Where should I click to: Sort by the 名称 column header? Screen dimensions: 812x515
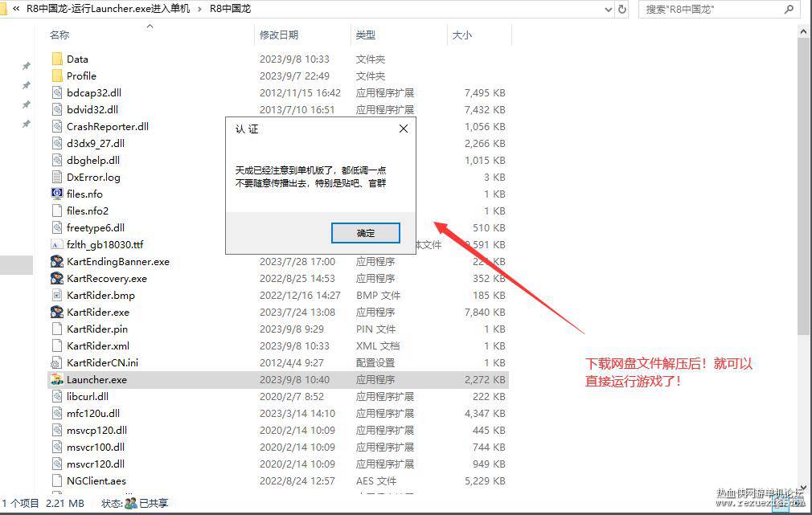(59, 35)
